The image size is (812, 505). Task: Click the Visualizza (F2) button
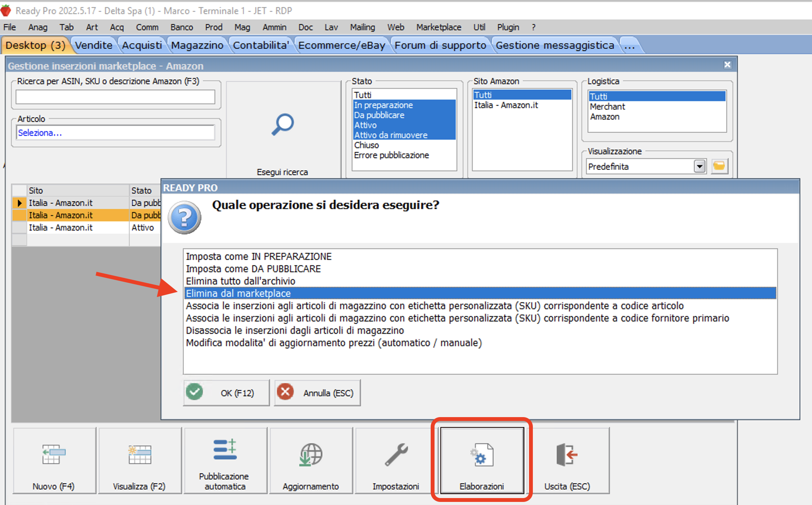[140, 461]
